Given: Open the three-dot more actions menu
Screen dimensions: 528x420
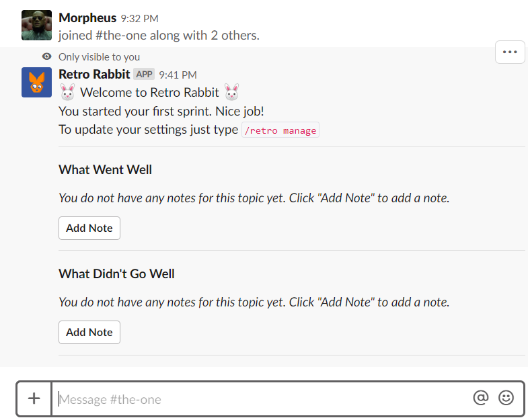Looking at the screenshot, I should [x=510, y=52].
